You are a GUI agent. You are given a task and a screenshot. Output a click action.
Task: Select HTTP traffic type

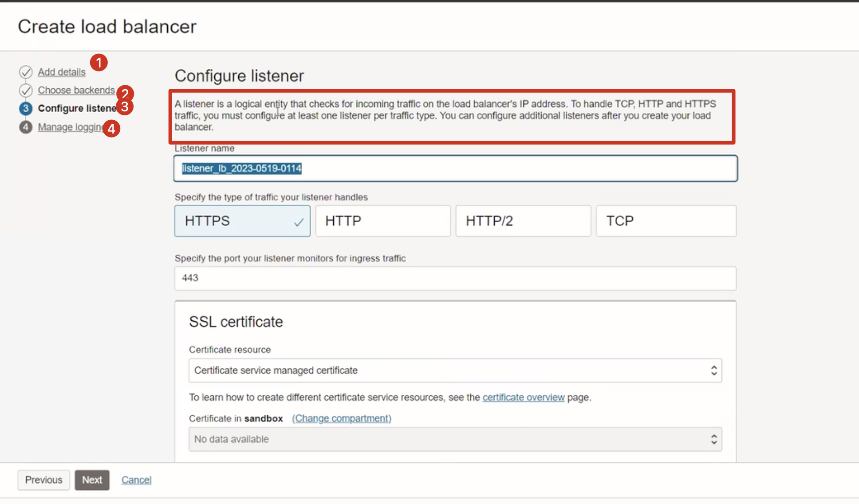tap(383, 221)
